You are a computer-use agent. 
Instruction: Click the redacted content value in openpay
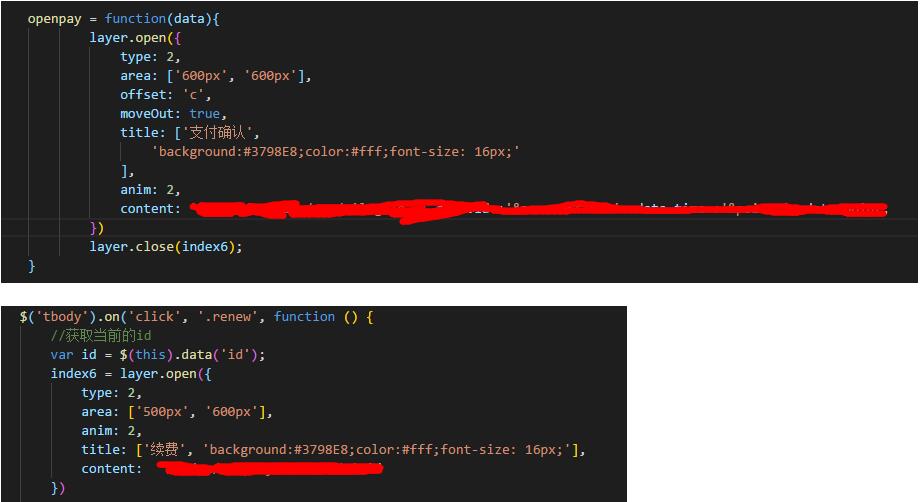pos(539,210)
